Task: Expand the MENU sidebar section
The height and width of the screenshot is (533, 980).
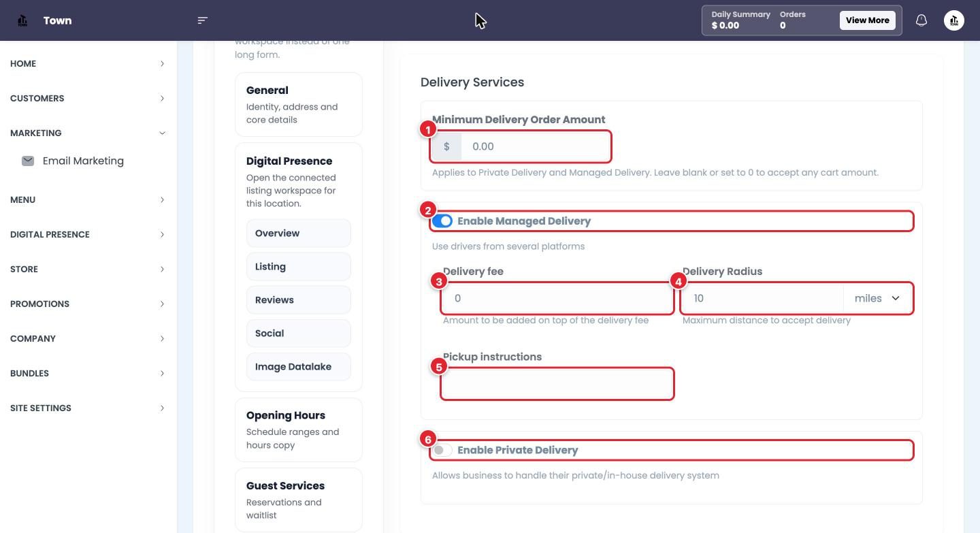Action: tap(87, 199)
